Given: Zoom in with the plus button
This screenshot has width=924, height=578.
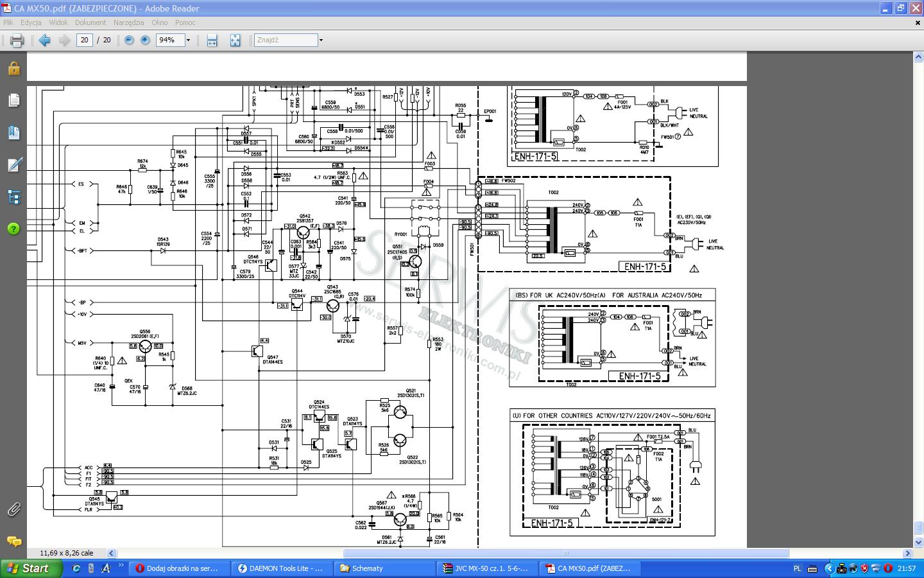Looking at the screenshot, I should (x=146, y=40).
